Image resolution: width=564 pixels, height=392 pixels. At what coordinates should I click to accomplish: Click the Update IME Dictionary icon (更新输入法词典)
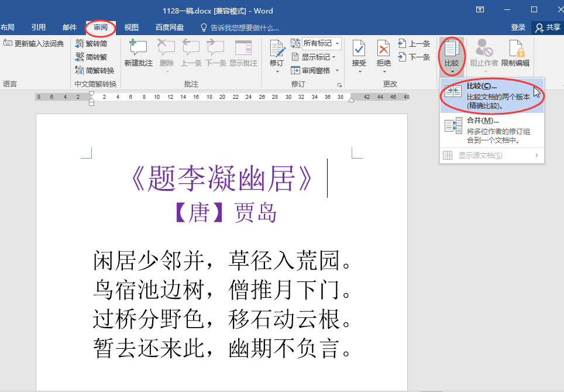8,43
